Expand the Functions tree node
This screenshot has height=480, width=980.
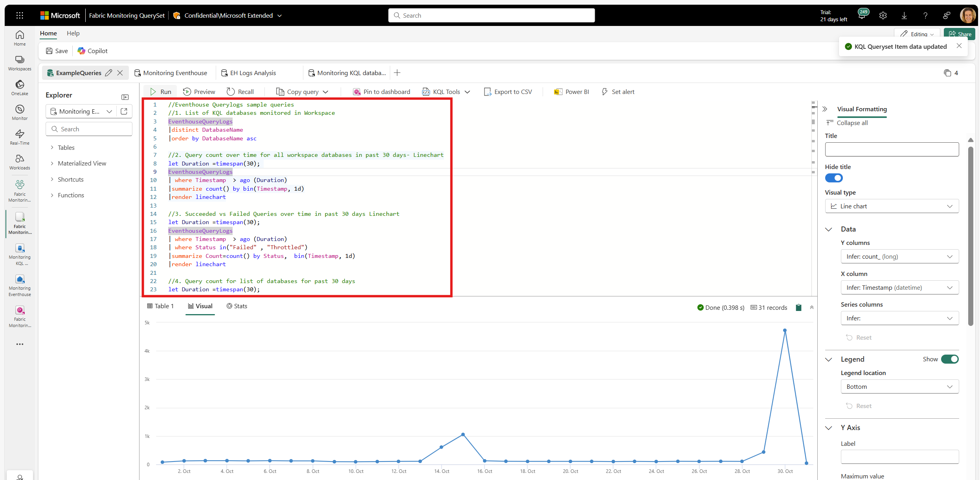point(52,195)
